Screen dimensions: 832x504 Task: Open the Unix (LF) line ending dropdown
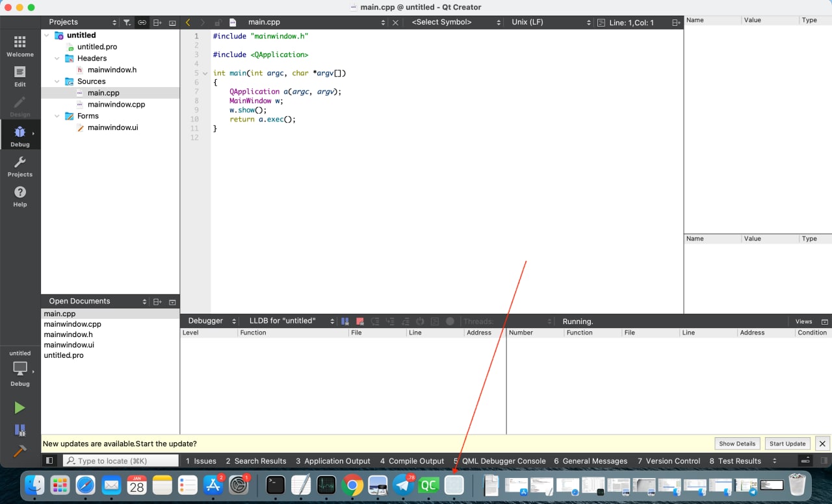[x=550, y=22]
